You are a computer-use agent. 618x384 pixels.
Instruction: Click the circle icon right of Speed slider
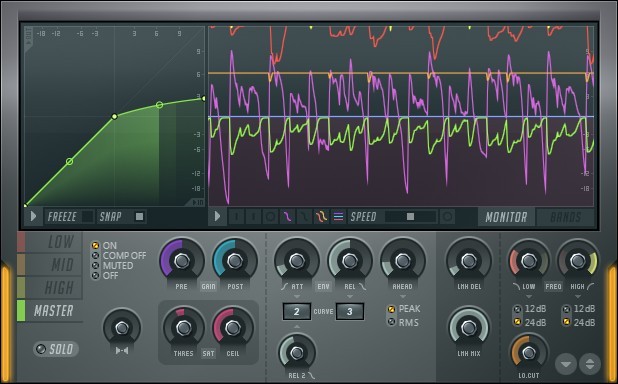447,216
